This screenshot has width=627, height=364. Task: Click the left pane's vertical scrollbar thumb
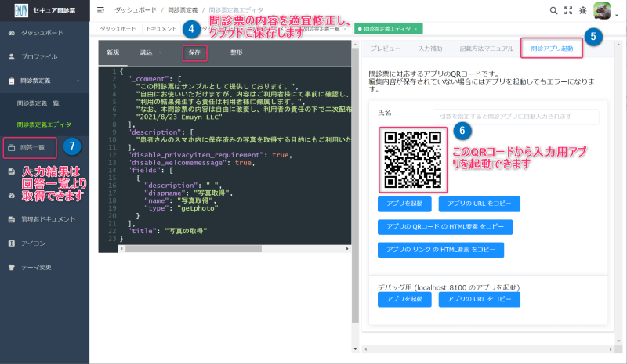[355, 186]
